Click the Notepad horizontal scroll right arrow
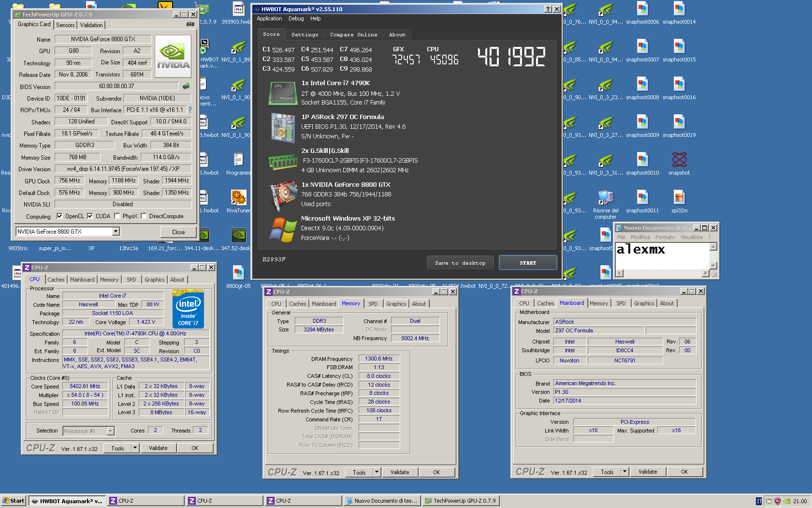 (x=705, y=273)
